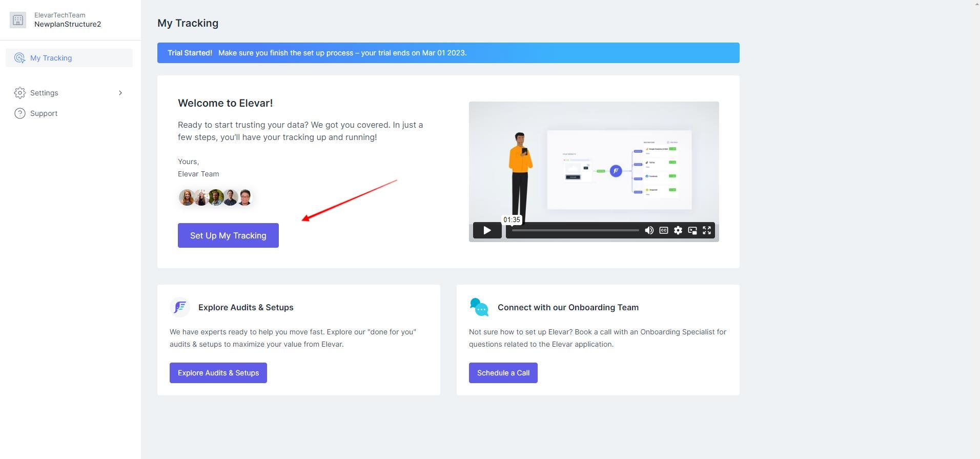Click the Trial Started banner
The height and width of the screenshot is (459, 980).
(x=448, y=53)
